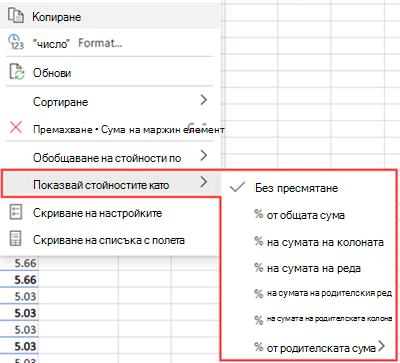Choose % на сумата на колоната
The height and width of the screenshot is (363, 400).
(309, 242)
